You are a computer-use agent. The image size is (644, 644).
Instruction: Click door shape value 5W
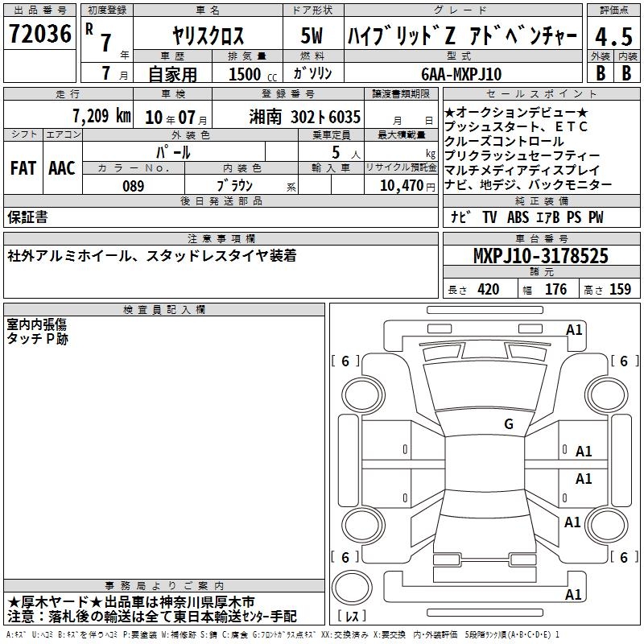312,35
